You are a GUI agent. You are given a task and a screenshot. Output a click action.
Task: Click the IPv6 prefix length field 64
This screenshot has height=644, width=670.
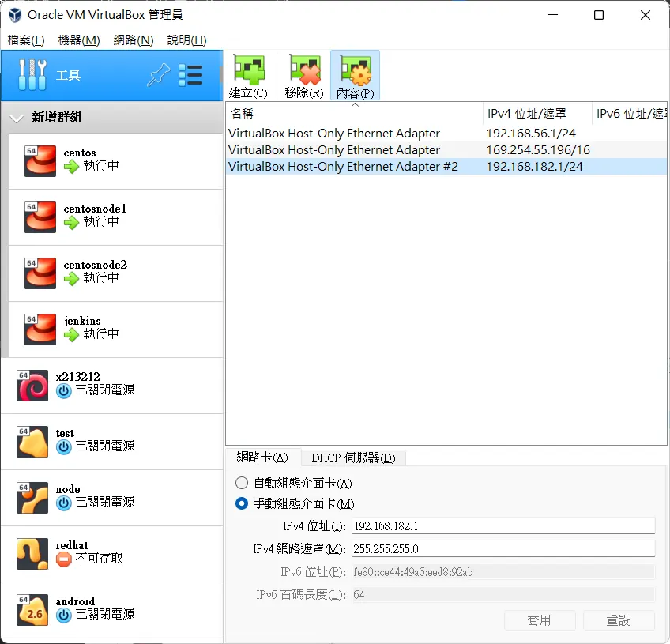(x=503, y=594)
